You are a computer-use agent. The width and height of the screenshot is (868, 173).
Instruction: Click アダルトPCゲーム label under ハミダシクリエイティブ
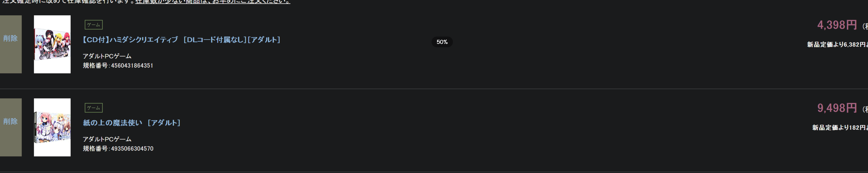coord(107,56)
